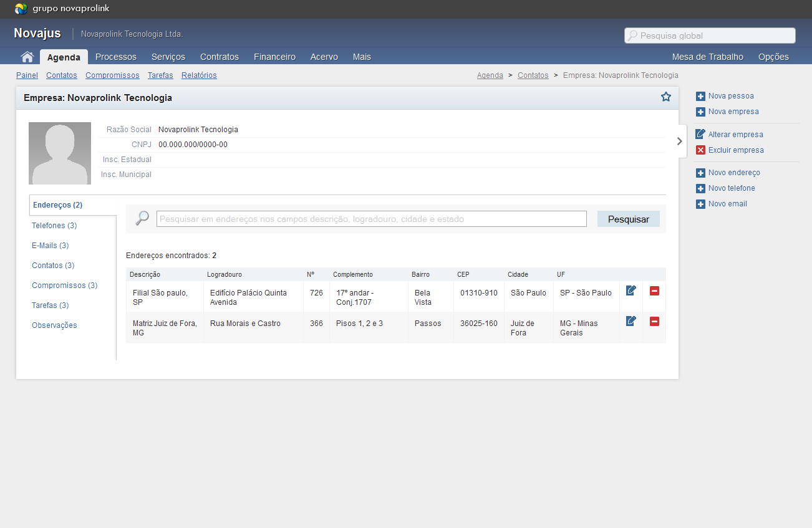812x528 pixels.
Task: Open the Financeiro tab
Action: coord(274,57)
